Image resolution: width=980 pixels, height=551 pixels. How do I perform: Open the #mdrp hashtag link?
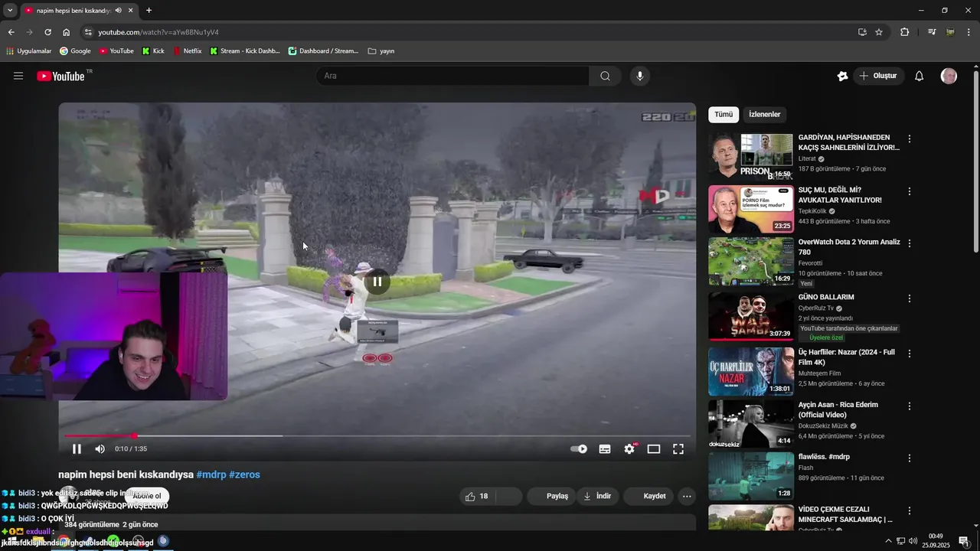tap(211, 474)
